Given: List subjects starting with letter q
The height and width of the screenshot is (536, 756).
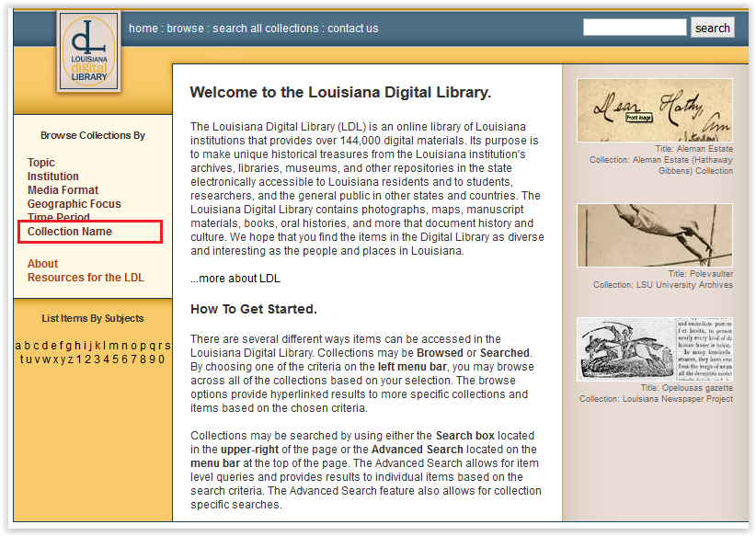Looking at the screenshot, I should (x=153, y=346).
